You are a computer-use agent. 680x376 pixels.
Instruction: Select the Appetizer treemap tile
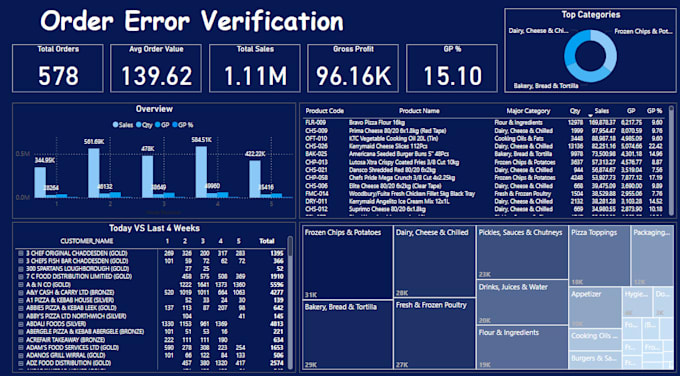[x=595, y=307]
